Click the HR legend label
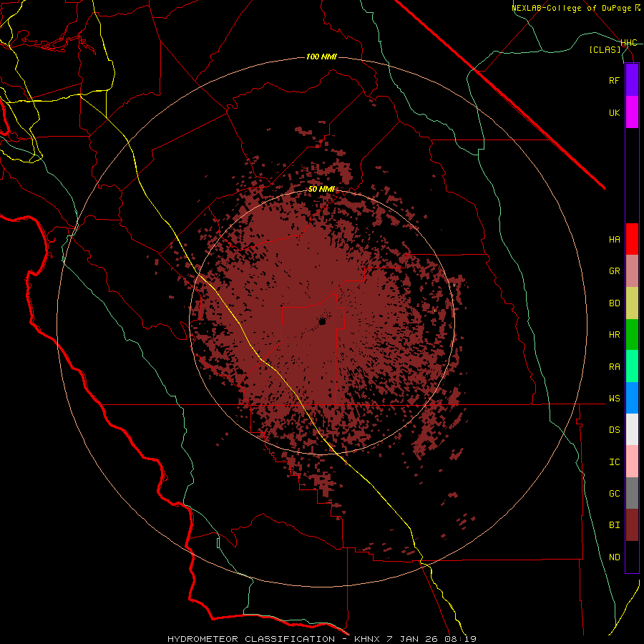This screenshot has width=644, height=644. point(614,335)
